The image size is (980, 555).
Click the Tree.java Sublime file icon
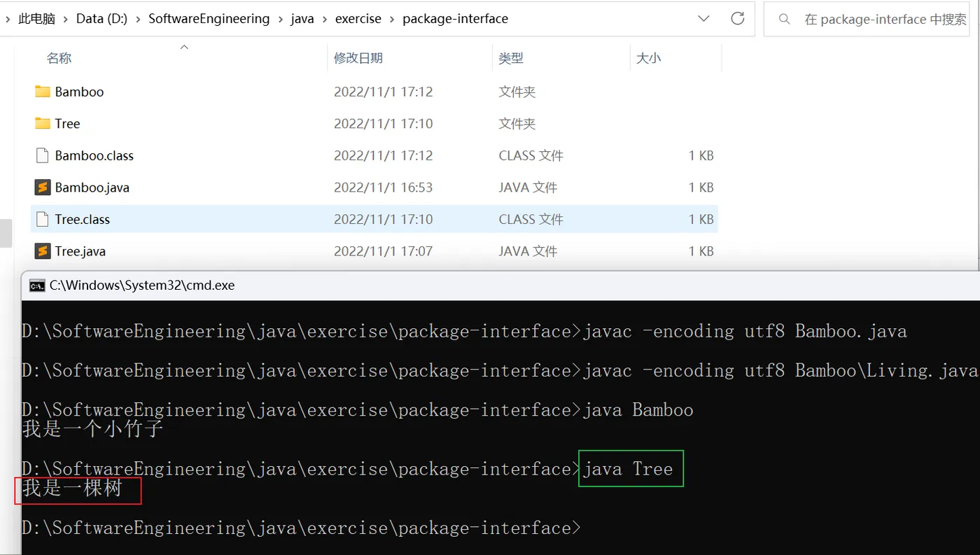point(43,251)
